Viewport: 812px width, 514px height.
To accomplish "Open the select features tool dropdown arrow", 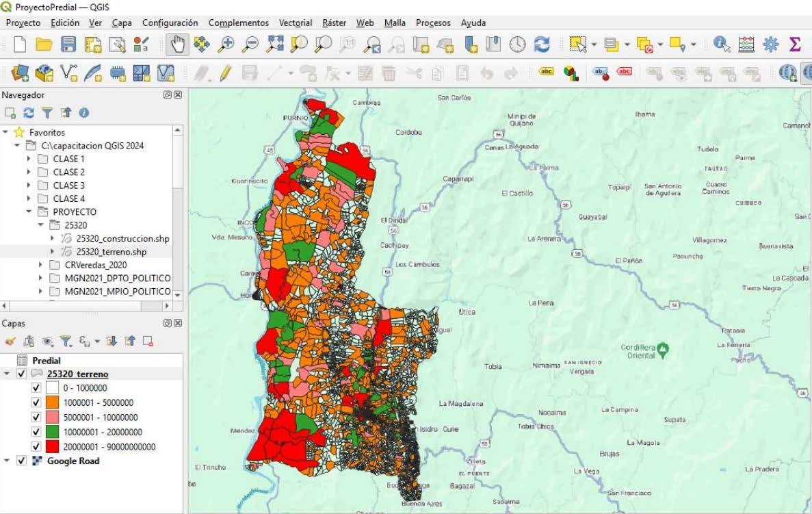I will coord(594,44).
